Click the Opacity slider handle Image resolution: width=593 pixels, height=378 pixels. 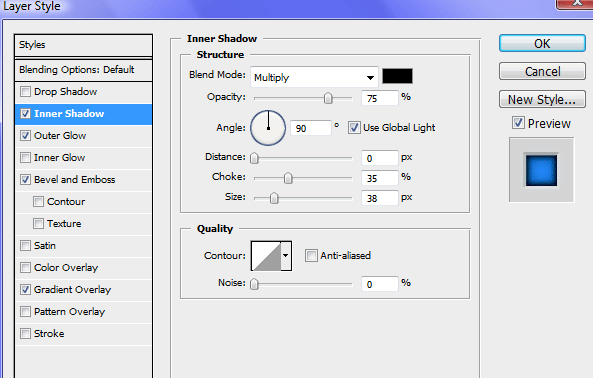pos(328,98)
